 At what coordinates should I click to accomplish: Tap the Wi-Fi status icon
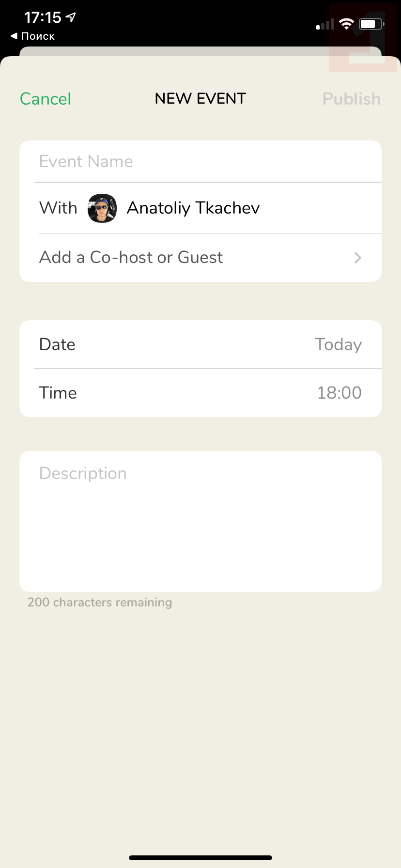click(346, 24)
